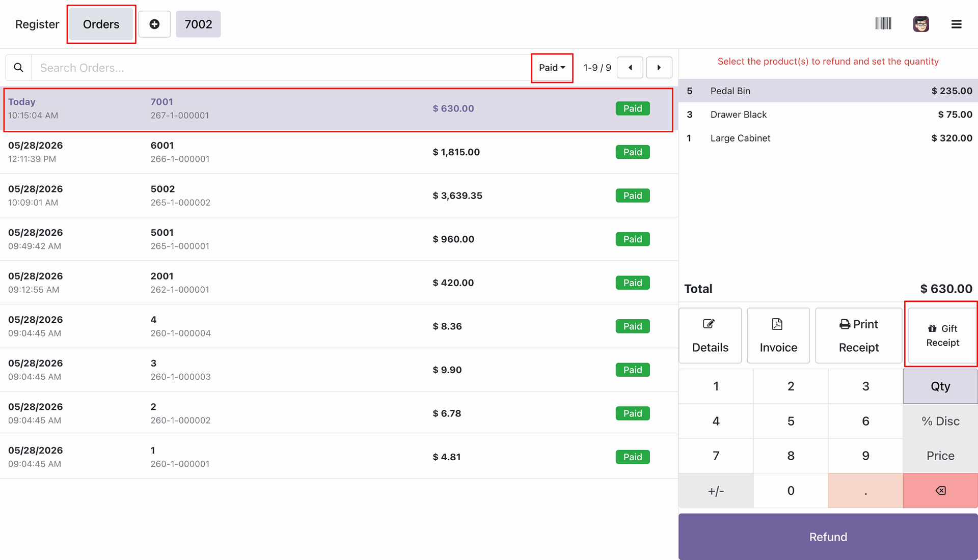Open the hamburger menu
The image size is (978, 560).
957,24
